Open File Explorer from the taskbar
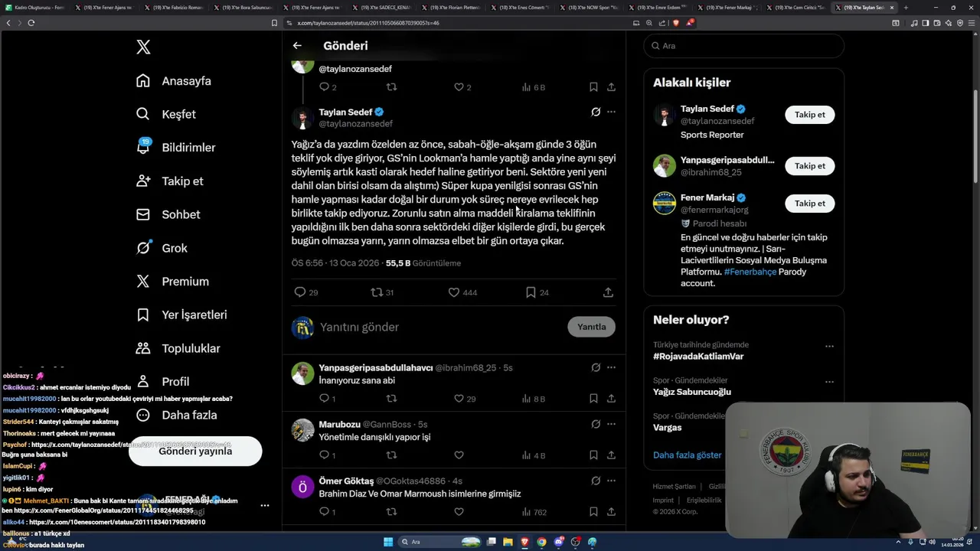This screenshot has width=980, height=551. [508, 542]
